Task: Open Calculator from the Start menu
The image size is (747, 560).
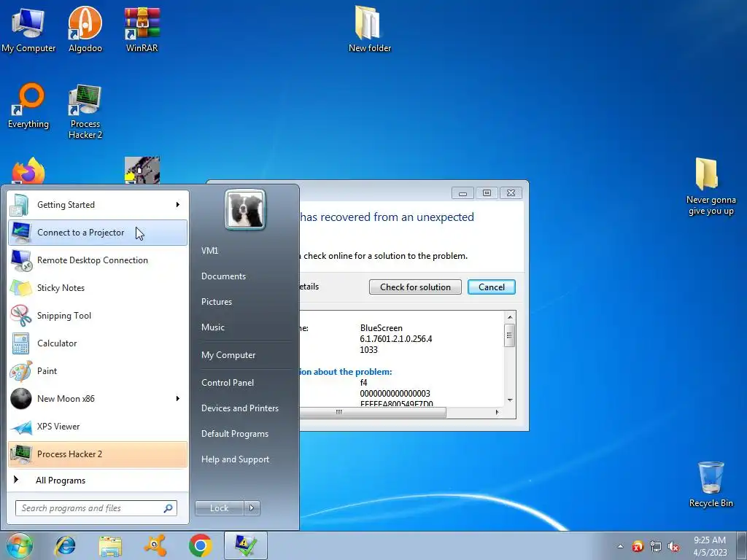Action: 98,343
